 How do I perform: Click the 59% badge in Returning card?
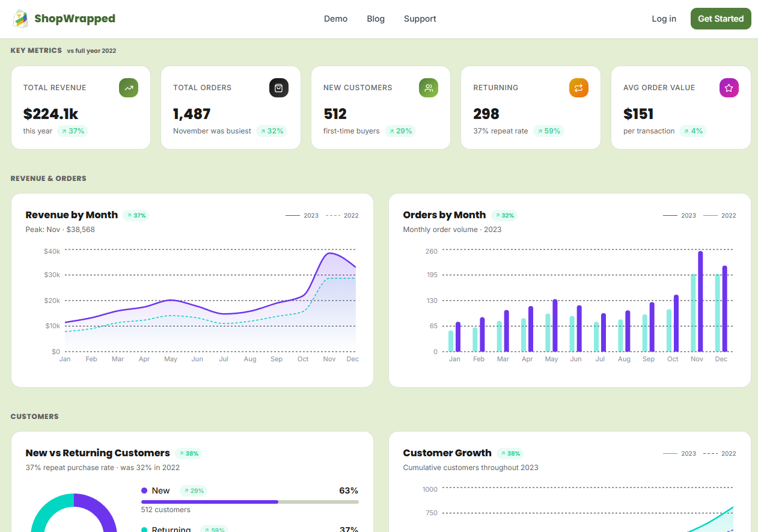click(x=548, y=131)
